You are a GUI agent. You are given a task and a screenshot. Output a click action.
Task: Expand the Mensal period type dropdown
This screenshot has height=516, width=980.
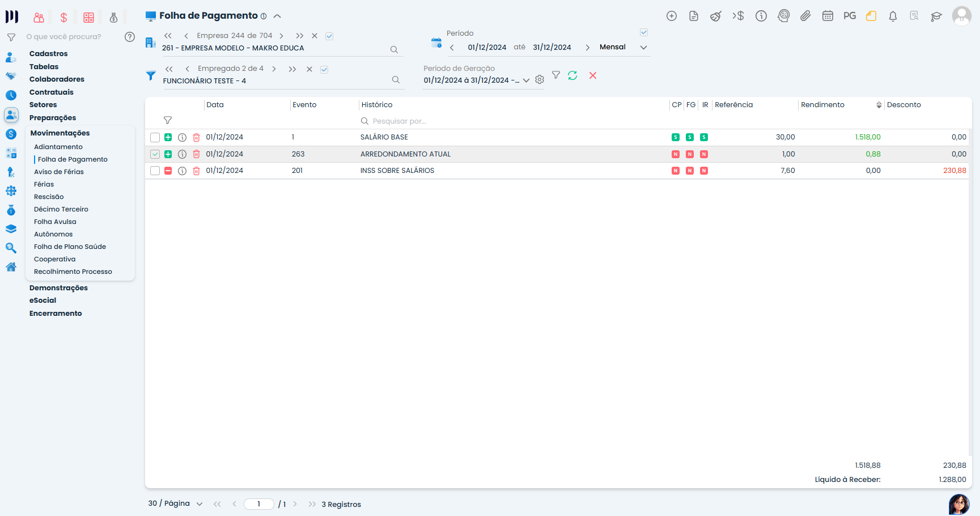tap(643, 48)
